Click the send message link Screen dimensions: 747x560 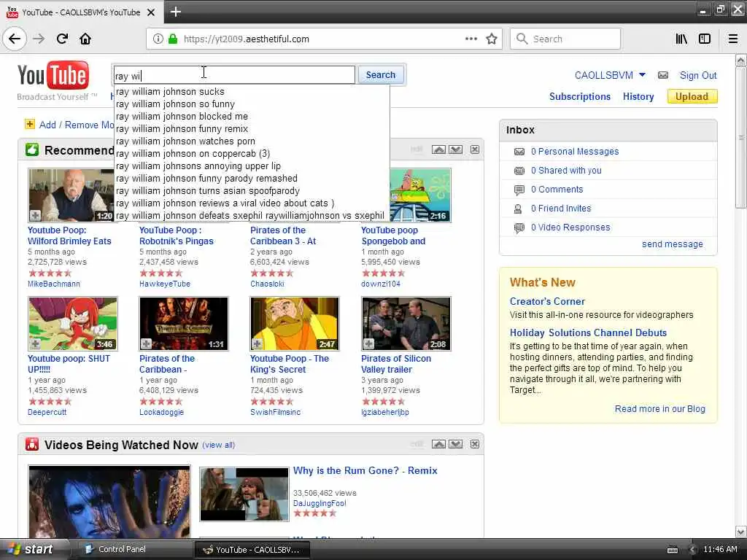672,244
